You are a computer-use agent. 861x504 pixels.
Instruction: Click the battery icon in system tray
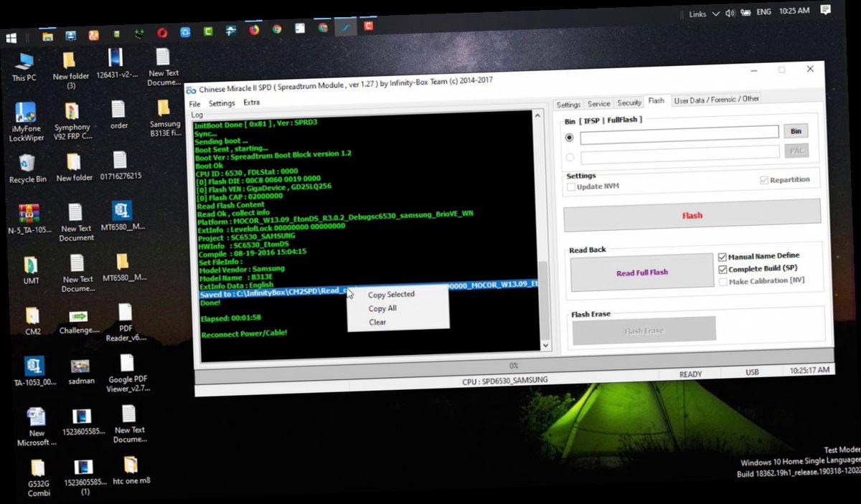coord(746,13)
